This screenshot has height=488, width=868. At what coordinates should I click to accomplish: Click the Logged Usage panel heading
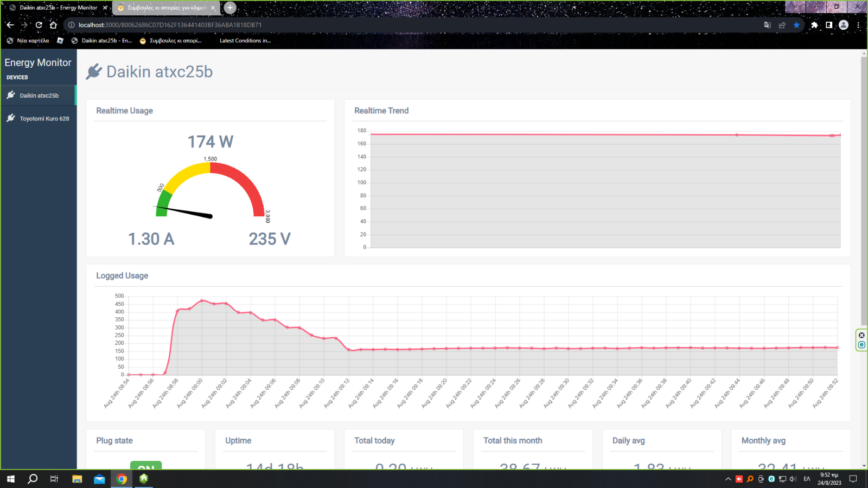122,275
